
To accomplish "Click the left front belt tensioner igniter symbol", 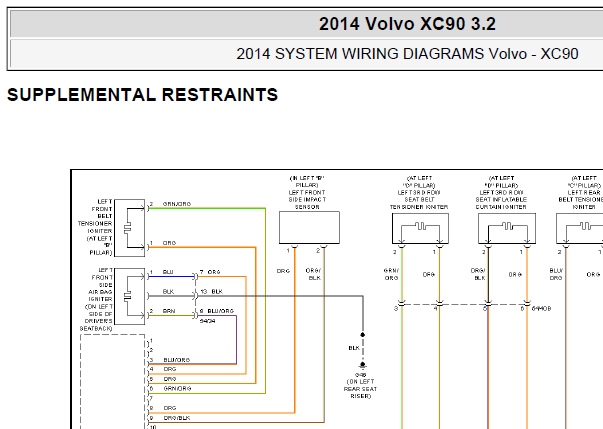I will [130, 228].
